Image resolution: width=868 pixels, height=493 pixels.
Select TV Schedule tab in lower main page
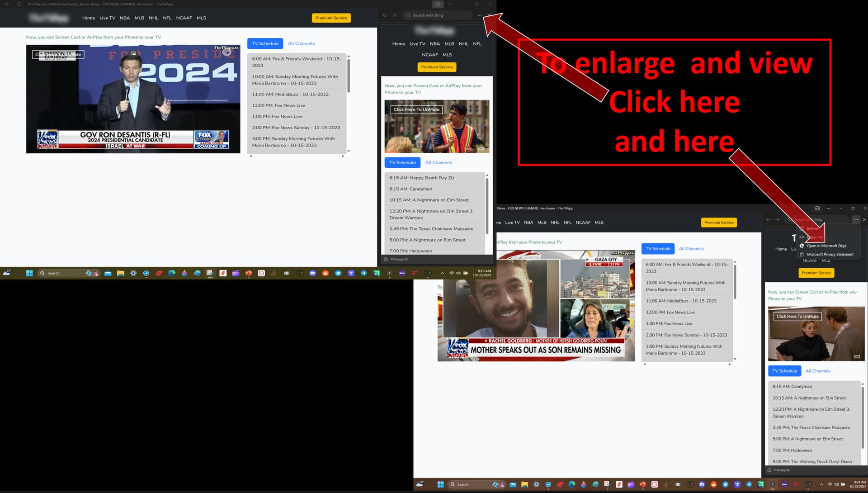click(x=658, y=249)
